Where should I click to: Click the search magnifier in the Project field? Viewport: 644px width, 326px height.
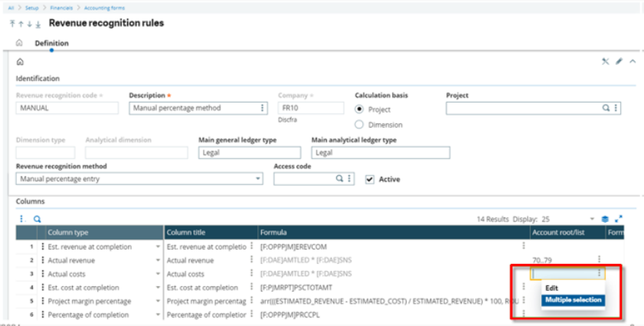pyautogui.click(x=606, y=109)
